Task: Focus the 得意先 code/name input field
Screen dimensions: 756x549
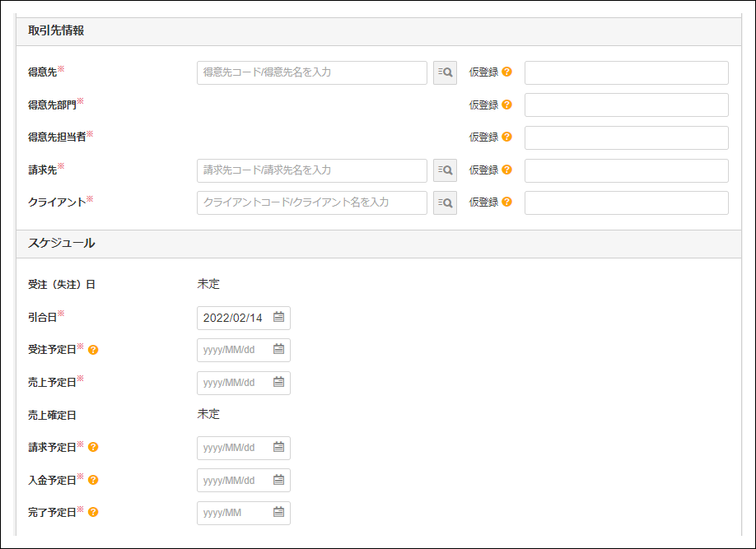Action: click(x=312, y=72)
